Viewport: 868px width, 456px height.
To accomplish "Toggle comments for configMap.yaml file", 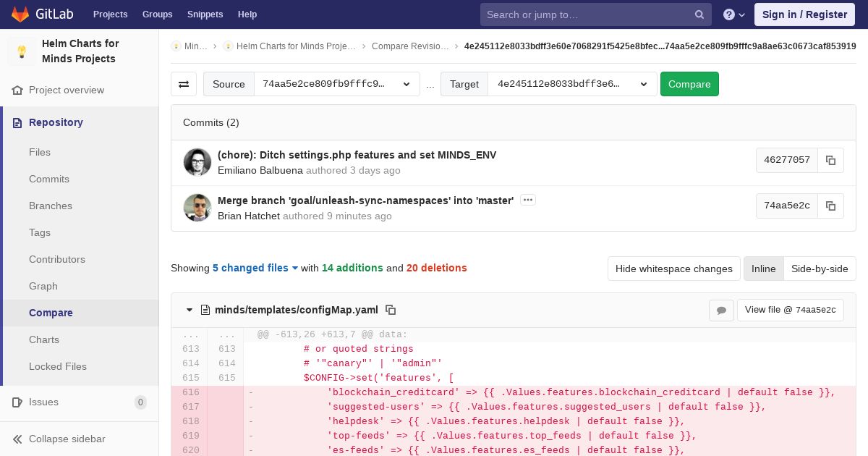I will click(x=721, y=310).
